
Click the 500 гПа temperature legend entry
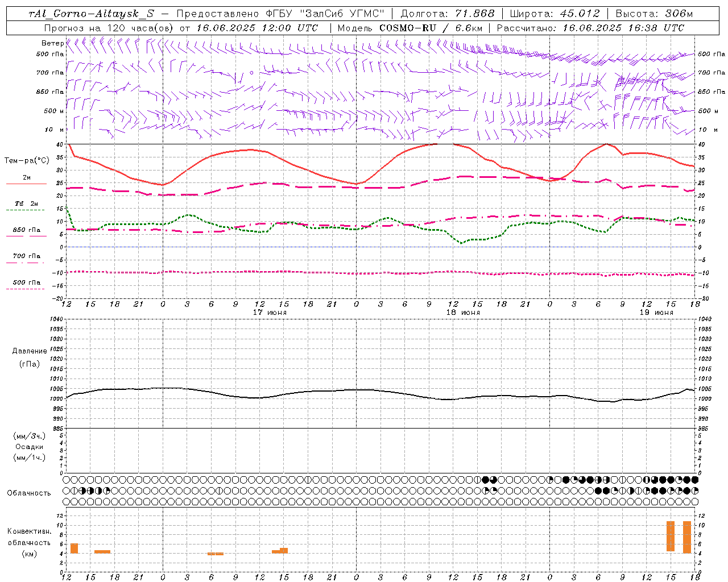27,282
